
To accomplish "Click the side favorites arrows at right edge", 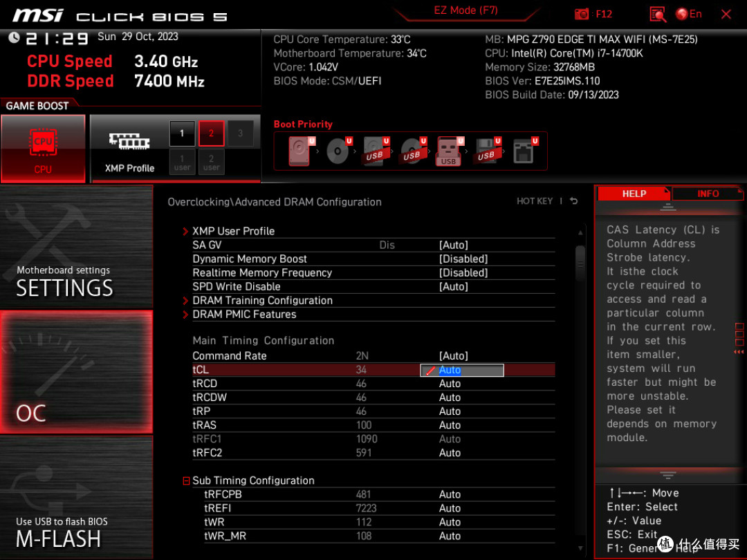I will (x=739, y=352).
